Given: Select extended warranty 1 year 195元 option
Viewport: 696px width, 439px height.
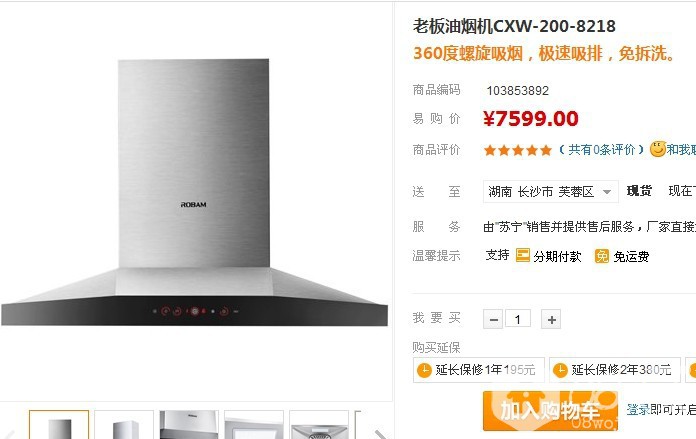Looking at the screenshot, I should [x=478, y=370].
